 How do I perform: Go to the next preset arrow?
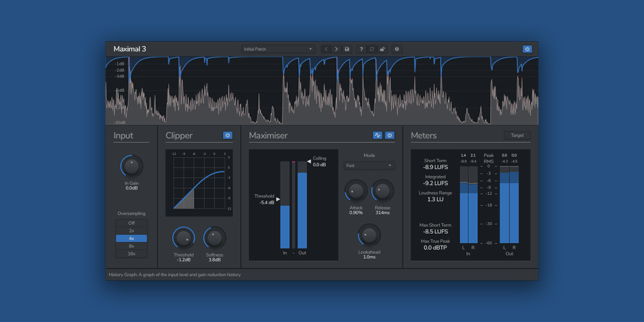[x=336, y=49]
